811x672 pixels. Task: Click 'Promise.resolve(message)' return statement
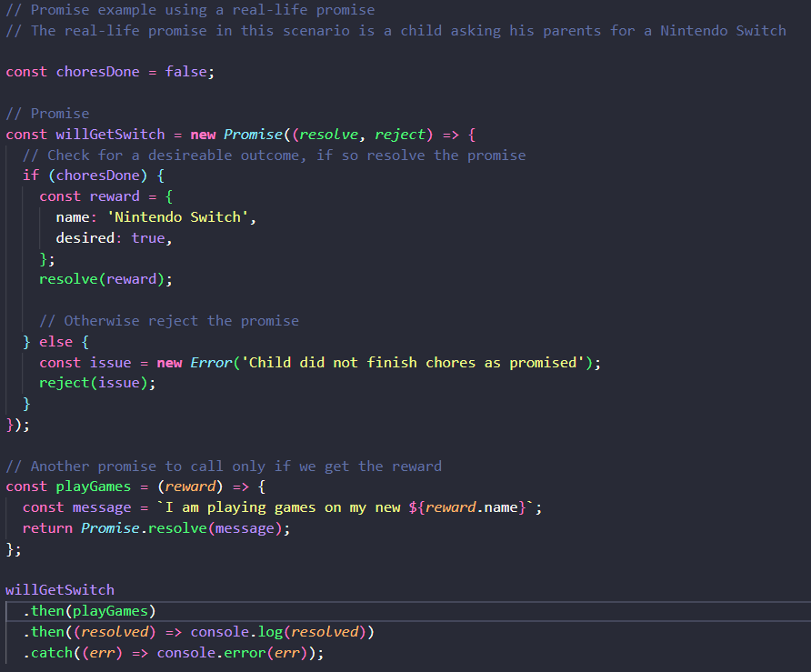point(156,528)
